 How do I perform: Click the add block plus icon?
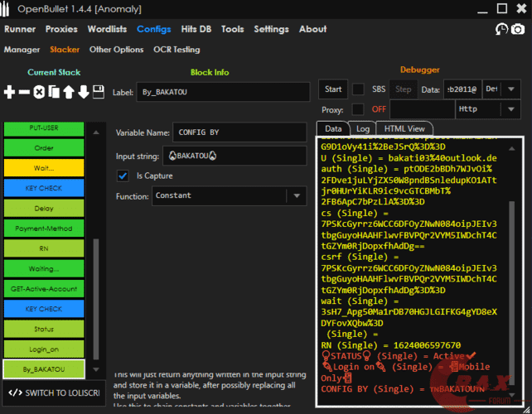(10, 92)
